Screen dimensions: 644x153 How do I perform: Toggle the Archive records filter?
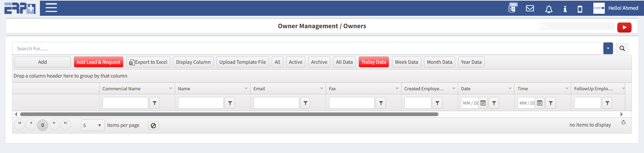(319, 62)
